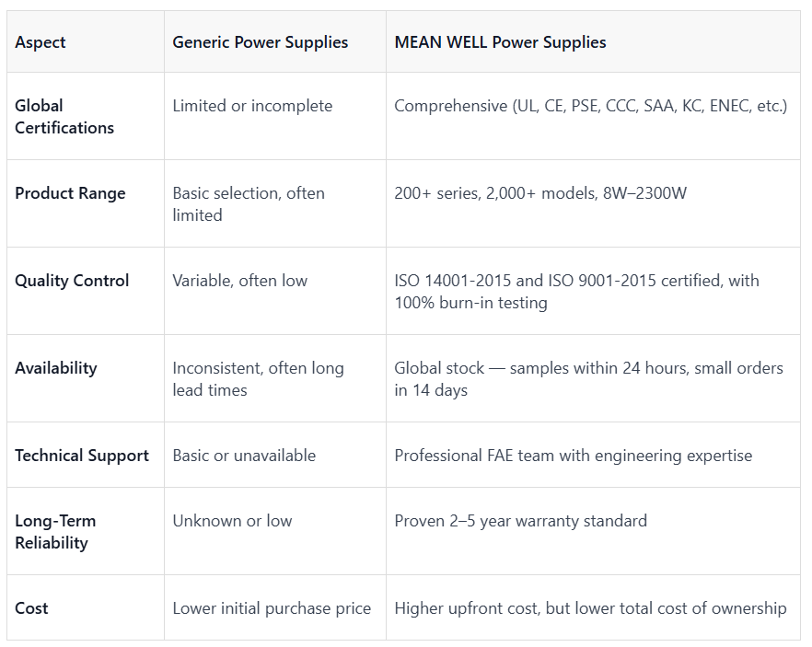
Task: Click the Comprehensive certifications list cell
Action: 591,106
